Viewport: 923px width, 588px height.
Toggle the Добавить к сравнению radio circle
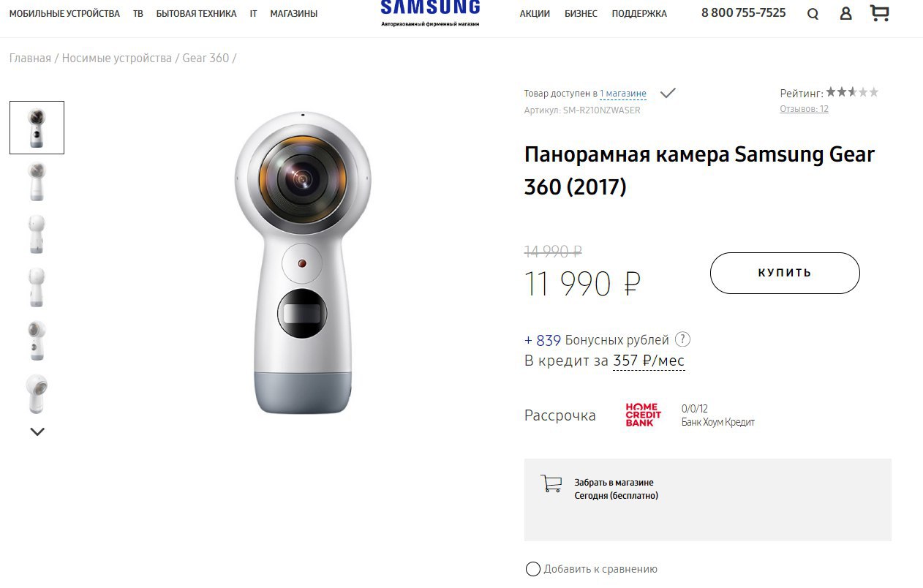pos(532,569)
